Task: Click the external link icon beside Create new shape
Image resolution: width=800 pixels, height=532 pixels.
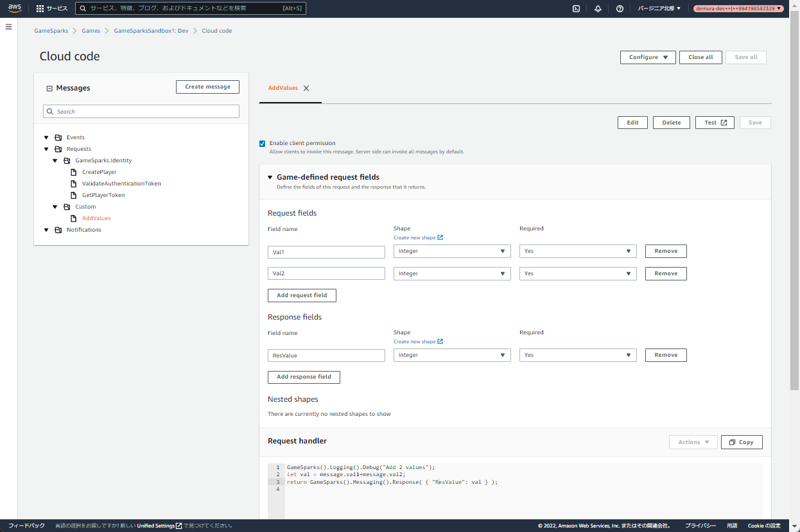Action: point(440,237)
